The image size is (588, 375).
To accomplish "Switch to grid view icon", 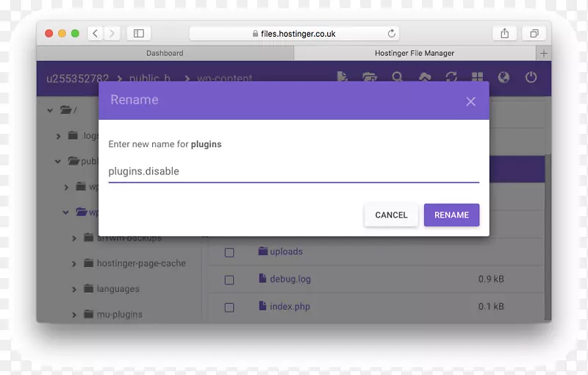I will coord(477,77).
